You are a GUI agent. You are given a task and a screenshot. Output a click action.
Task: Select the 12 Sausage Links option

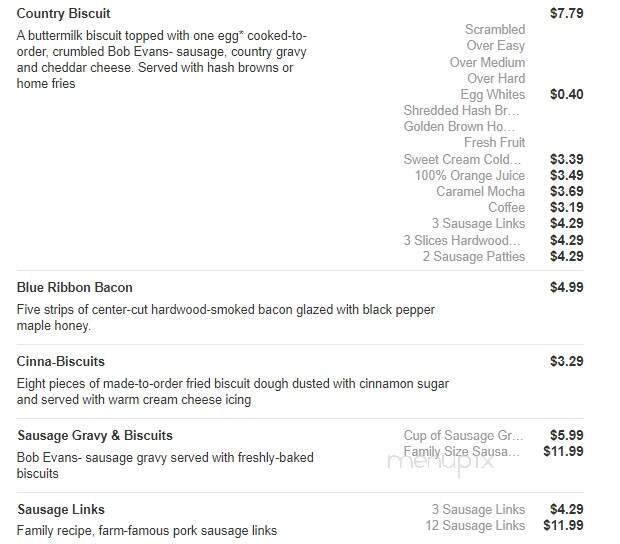tap(475, 525)
